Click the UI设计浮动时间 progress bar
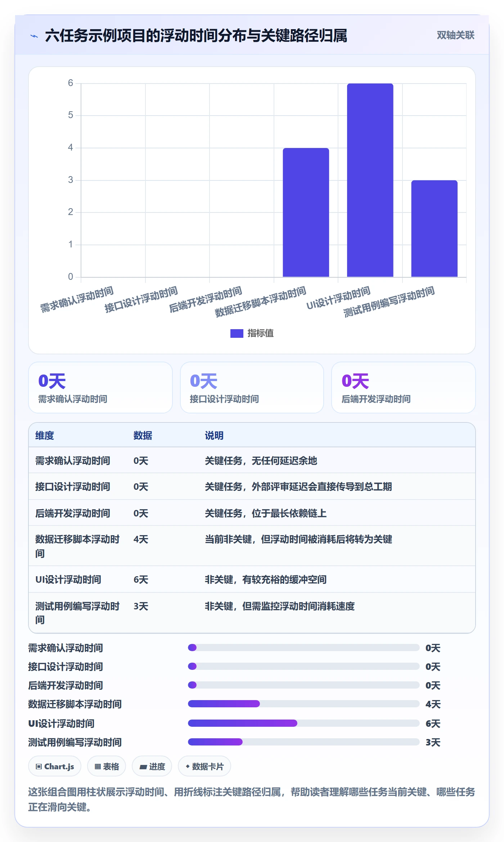The width and height of the screenshot is (504, 842). click(303, 723)
